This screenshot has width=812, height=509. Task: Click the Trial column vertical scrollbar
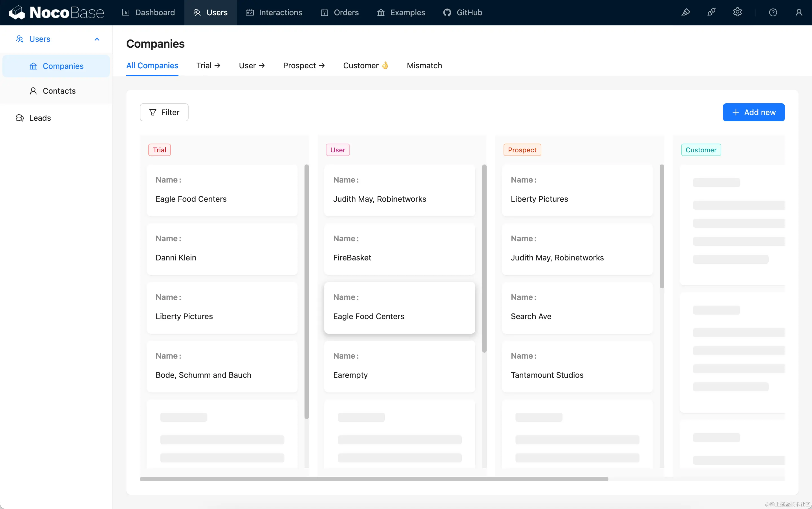coord(306,291)
